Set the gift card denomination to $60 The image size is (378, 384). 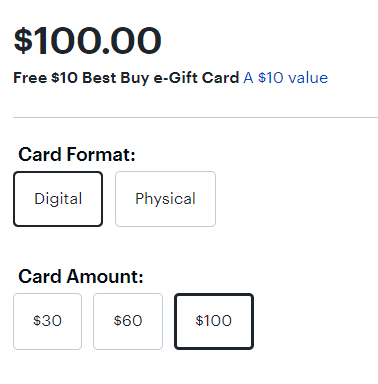(x=128, y=321)
